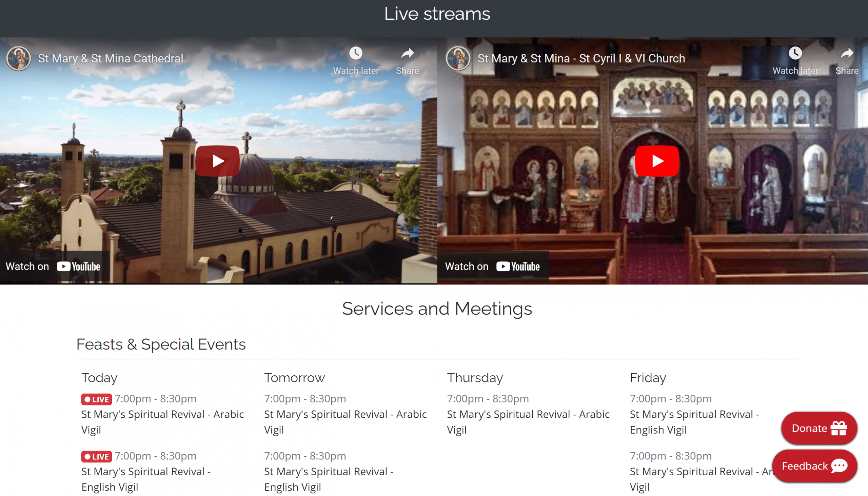Open Cathedral channel avatar icon
This screenshot has height=496, width=868.
18,58
